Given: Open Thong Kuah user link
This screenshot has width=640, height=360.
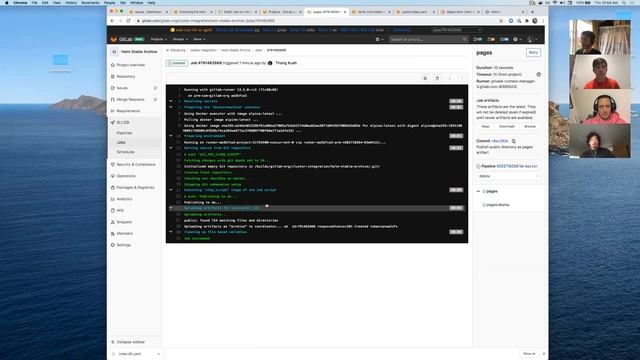Looking at the screenshot, I should coord(286,63).
